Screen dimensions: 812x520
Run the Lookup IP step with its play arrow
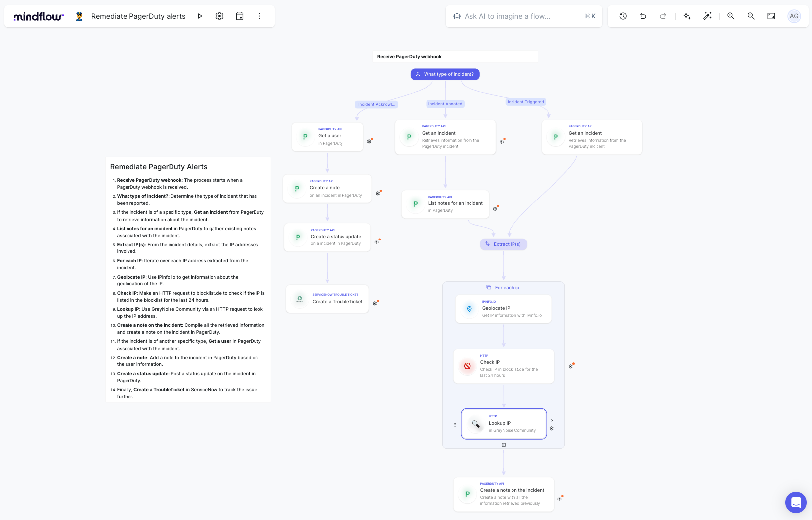(x=552, y=421)
